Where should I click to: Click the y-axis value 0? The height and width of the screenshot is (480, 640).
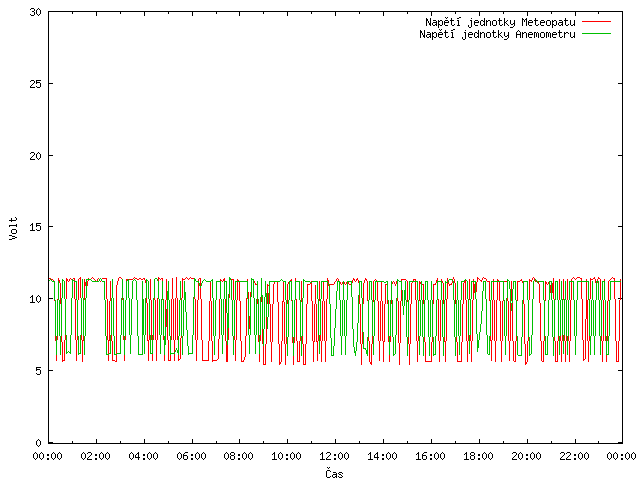click(x=39, y=442)
